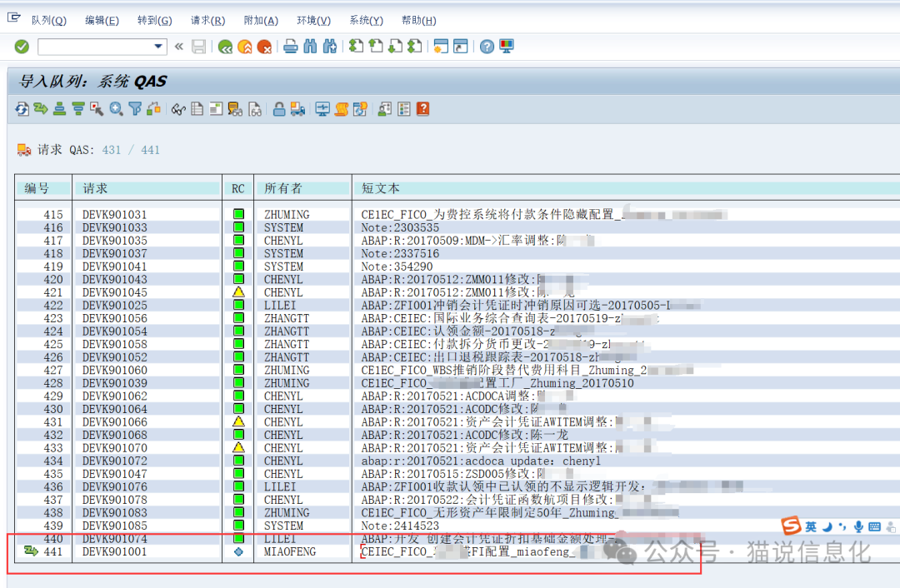900x588 pixels.
Task: Click the Find binoculars icon
Action: (x=310, y=47)
